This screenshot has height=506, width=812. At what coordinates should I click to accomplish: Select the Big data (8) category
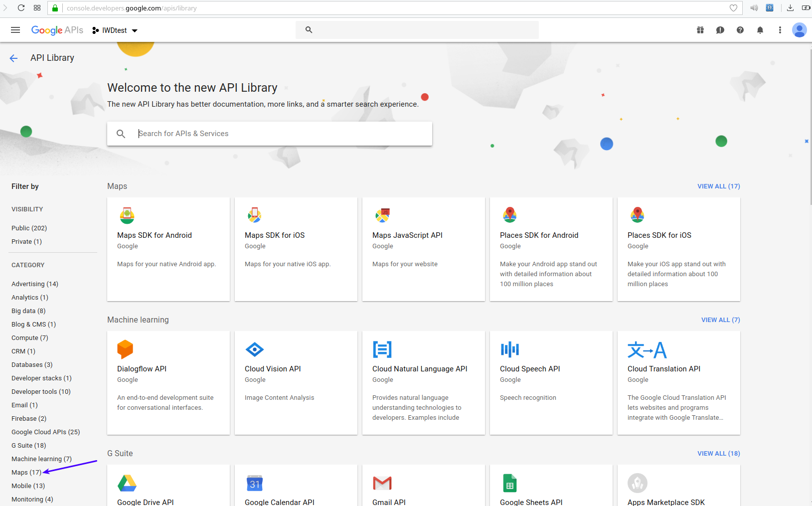point(28,311)
